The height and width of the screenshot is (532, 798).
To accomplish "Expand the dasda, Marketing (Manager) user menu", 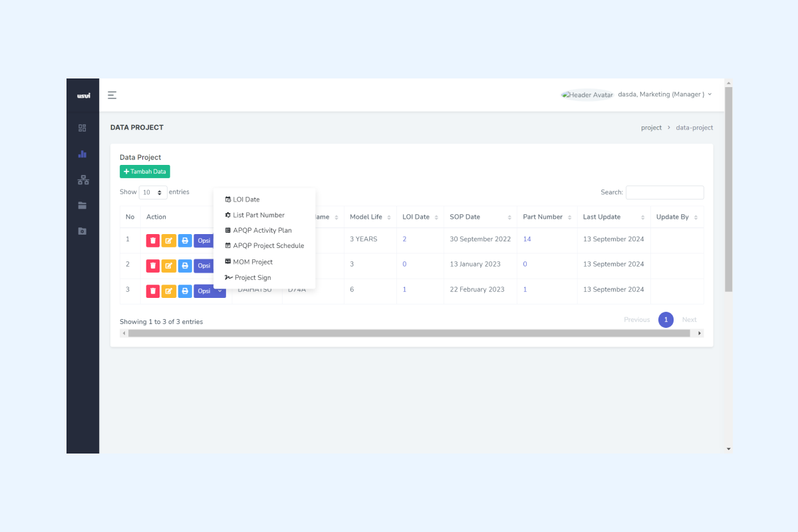I will (x=665, y=94).
